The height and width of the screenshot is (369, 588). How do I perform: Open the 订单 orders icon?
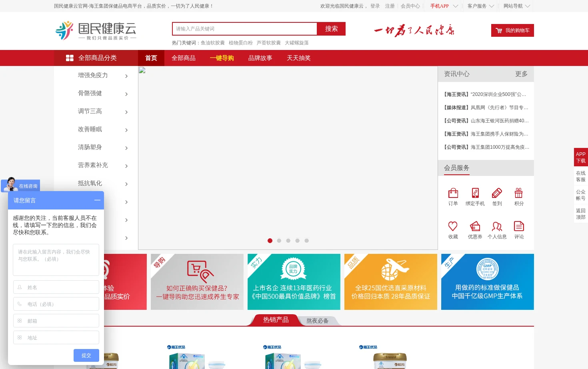pyautogui.click(x=453, y=193)
